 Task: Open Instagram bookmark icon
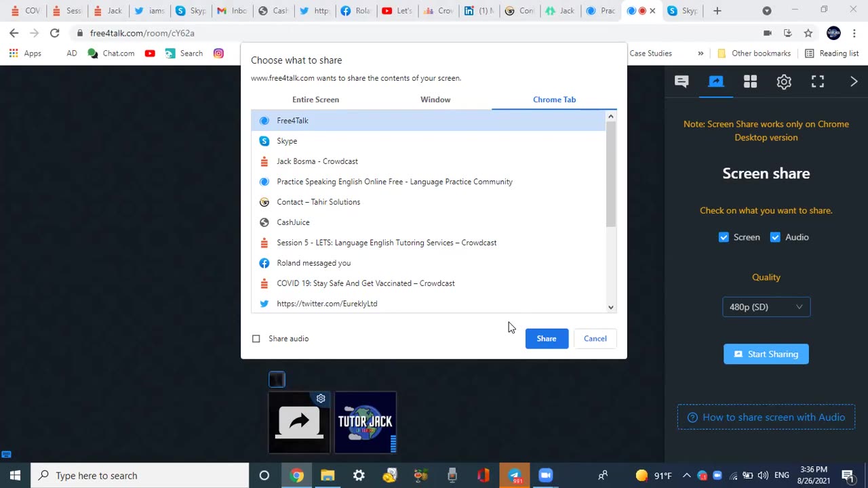click(218, 54)
